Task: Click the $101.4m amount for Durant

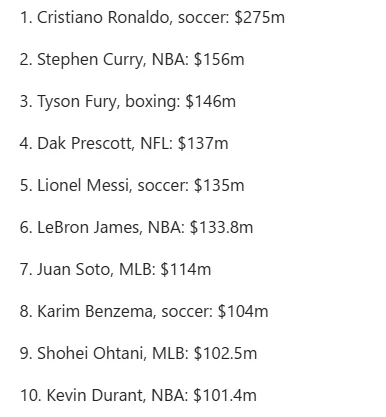Action: pyautogui.click(x=225, y=395)
